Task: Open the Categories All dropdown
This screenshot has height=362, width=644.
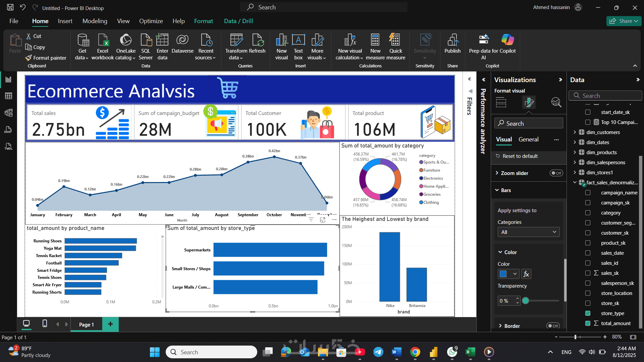Action: 528,232
